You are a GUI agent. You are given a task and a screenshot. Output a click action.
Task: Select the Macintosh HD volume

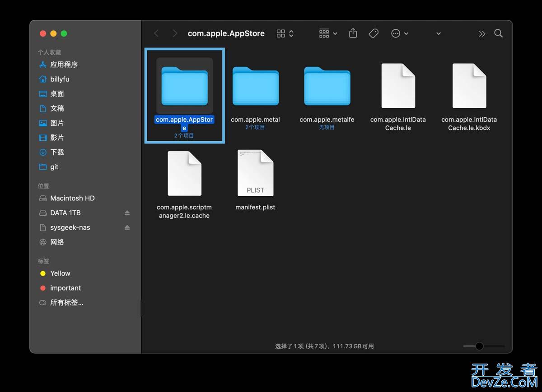click(72, 198)
